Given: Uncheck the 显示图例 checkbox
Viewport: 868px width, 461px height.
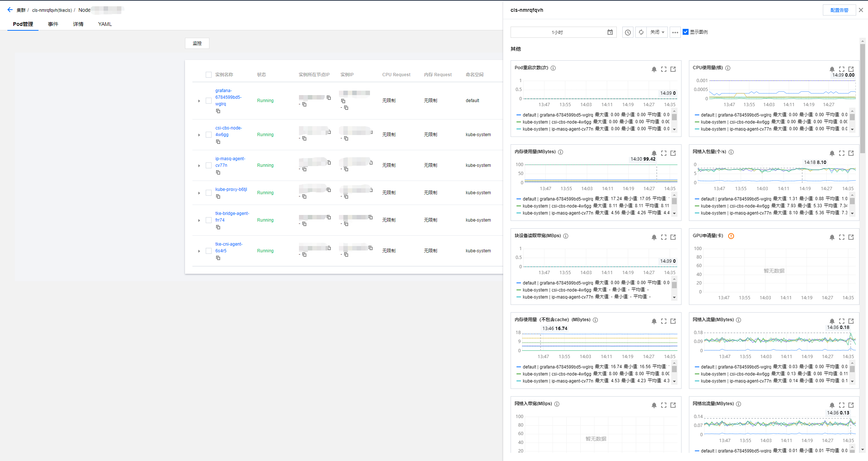Looking at the screenshot, I should (x=685, y=32).
